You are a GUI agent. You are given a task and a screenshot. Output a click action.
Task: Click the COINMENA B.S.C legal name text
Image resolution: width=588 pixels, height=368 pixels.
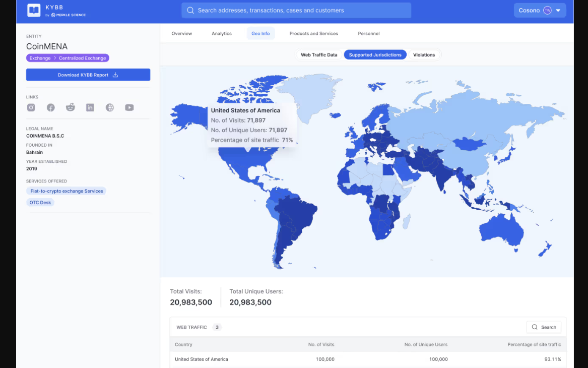coord(45,136)
